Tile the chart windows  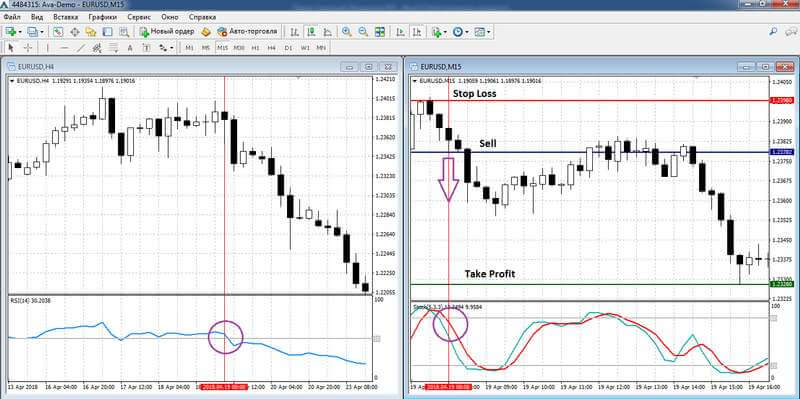point(380,32)
